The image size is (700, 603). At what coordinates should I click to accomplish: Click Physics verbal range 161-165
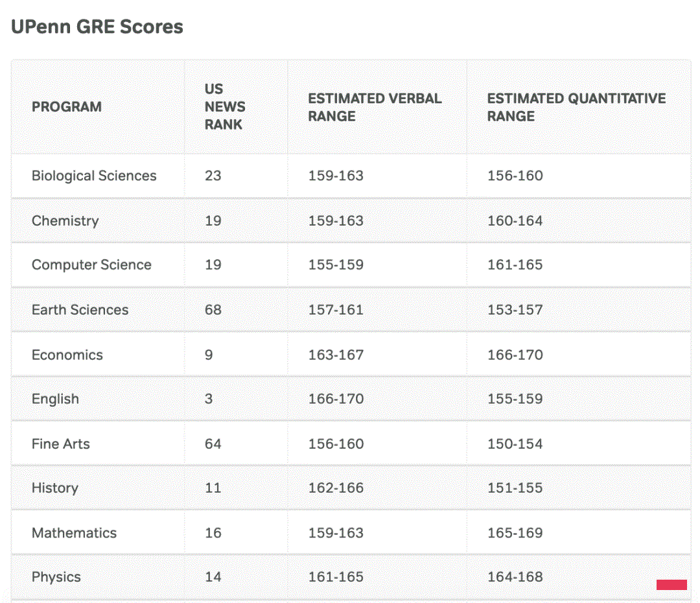(336, 576)
